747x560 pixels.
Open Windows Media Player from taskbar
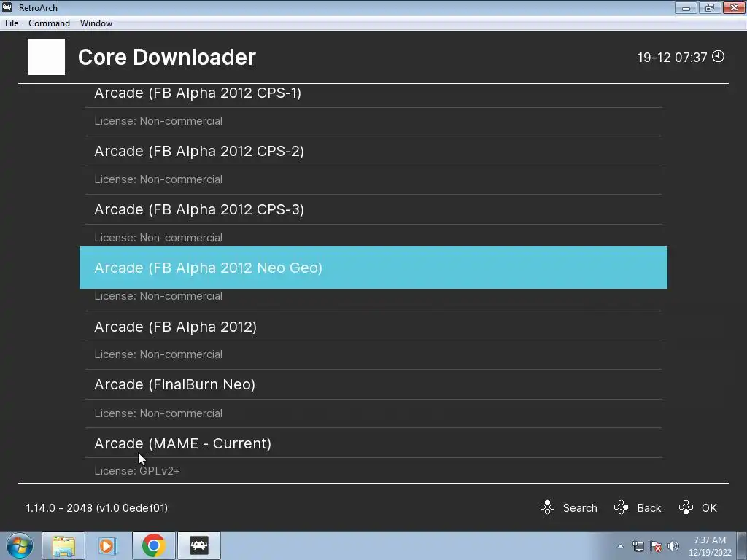[108, 545]
